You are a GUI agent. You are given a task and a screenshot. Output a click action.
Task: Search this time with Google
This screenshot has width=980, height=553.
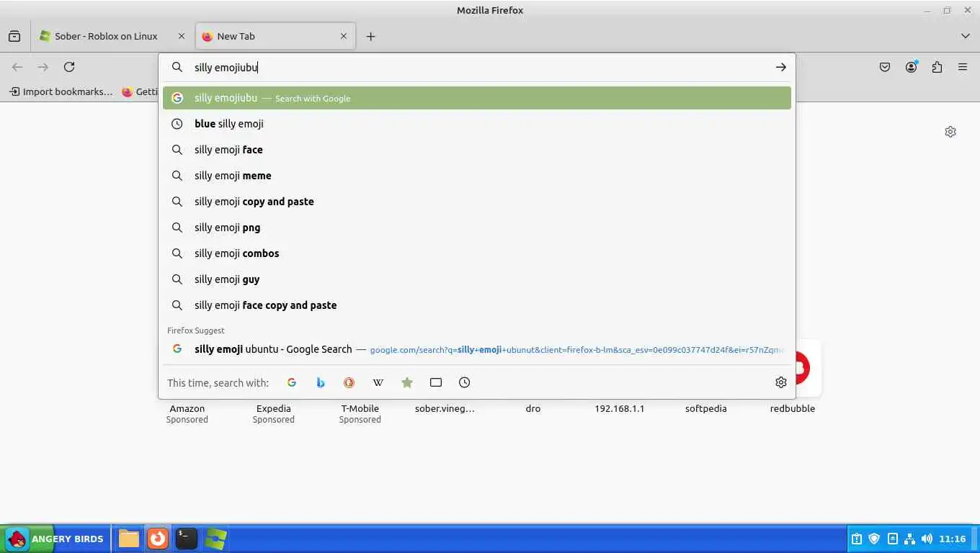(x=292, y=382)
